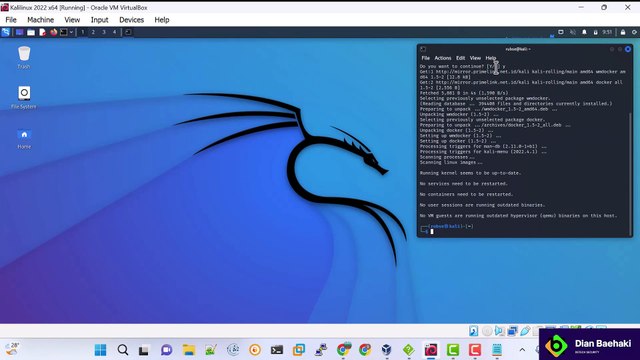Open the VirtualBox cube taskbar icon
The width and height of the screenshot is (640, 360).
click(x=386, y=350)
